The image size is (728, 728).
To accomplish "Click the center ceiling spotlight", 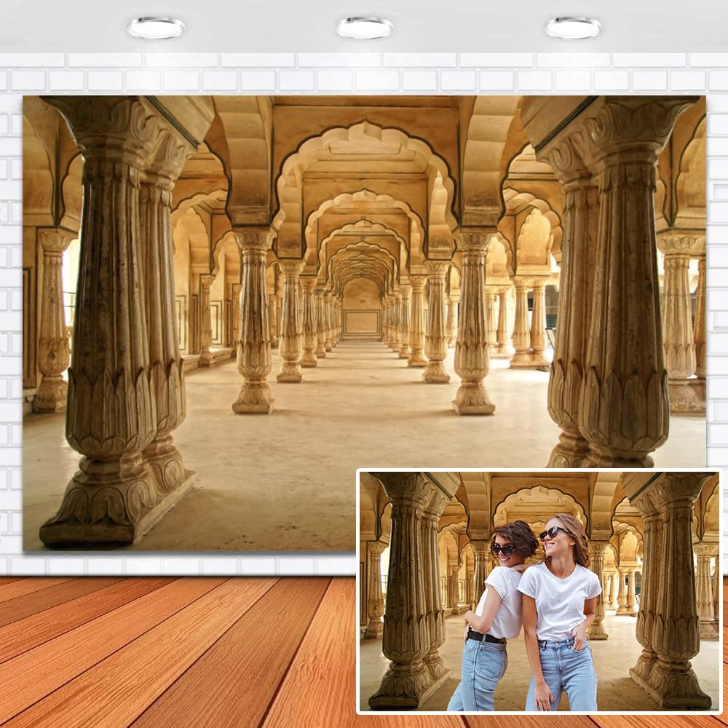I will [x=365, y=28].
